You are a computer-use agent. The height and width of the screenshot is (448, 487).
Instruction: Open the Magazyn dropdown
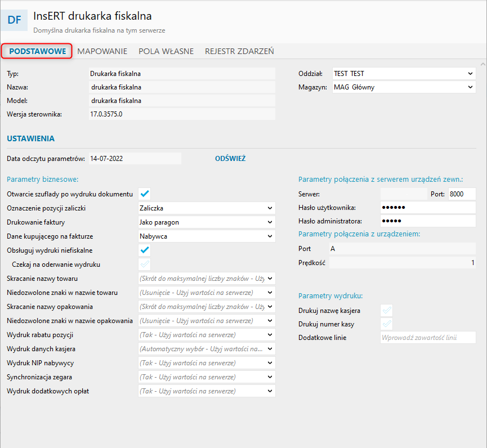(404, 87)
